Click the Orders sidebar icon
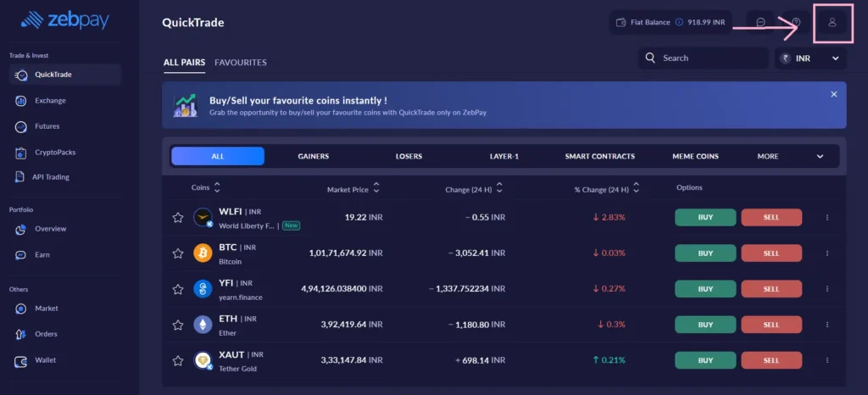Screen dimensions: 868x395 [21, 334]
